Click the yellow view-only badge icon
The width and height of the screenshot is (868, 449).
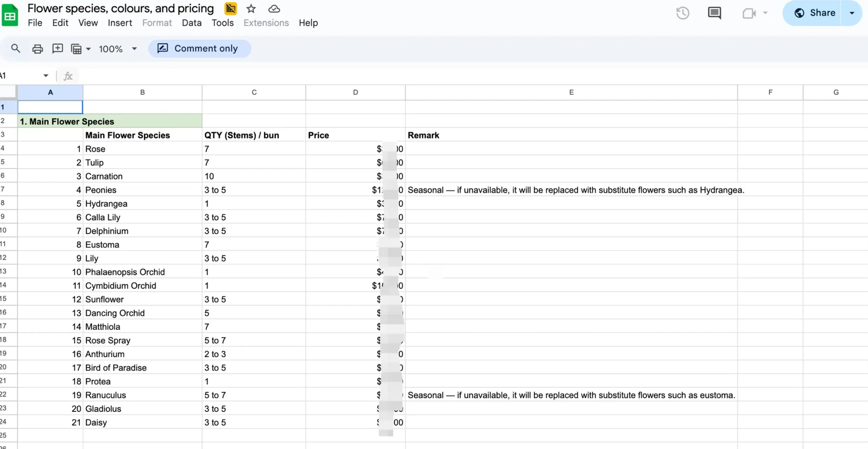(230, 9)
